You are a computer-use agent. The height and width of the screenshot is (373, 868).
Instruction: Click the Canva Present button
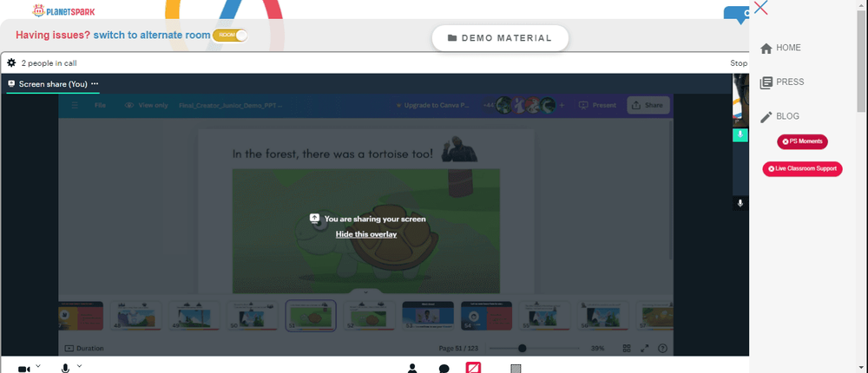[597, 105]
